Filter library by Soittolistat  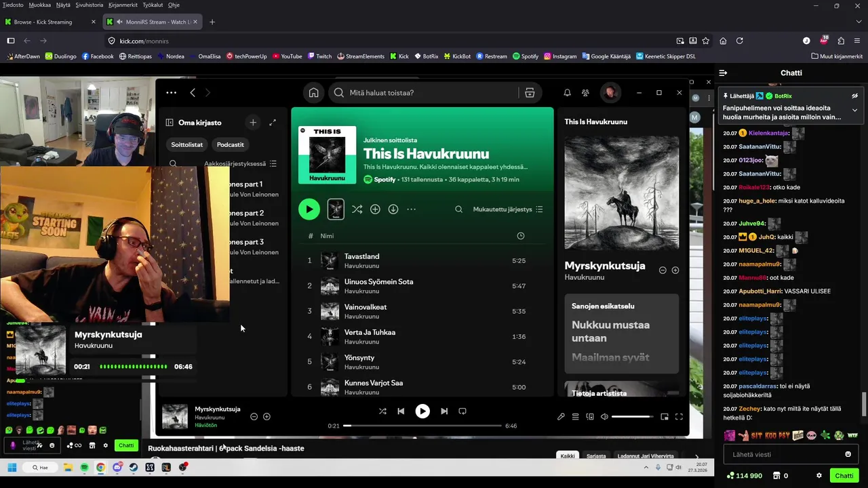187,144
